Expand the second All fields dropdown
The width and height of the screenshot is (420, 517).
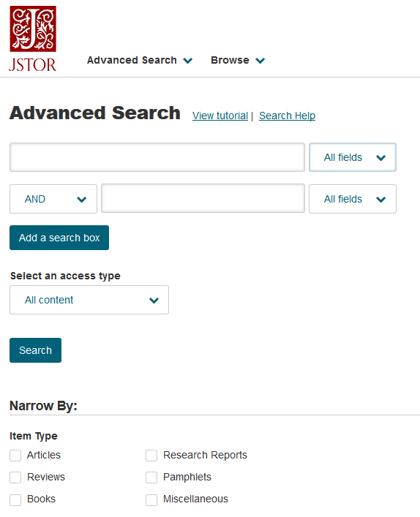[x=353, y=199]
